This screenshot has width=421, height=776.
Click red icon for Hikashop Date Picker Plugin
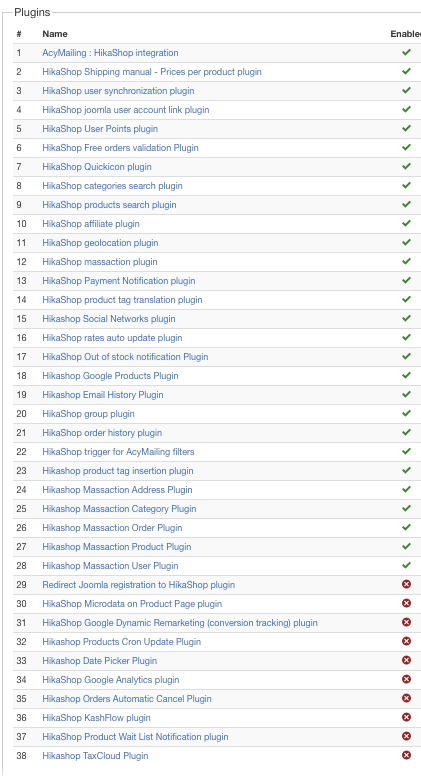(x=406, y=660)
